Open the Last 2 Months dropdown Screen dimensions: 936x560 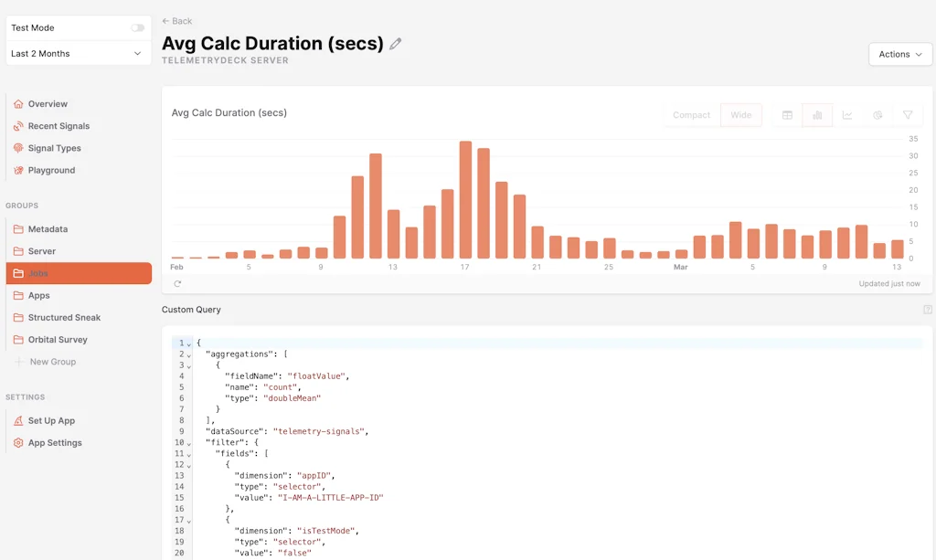(x=77, y=54)
